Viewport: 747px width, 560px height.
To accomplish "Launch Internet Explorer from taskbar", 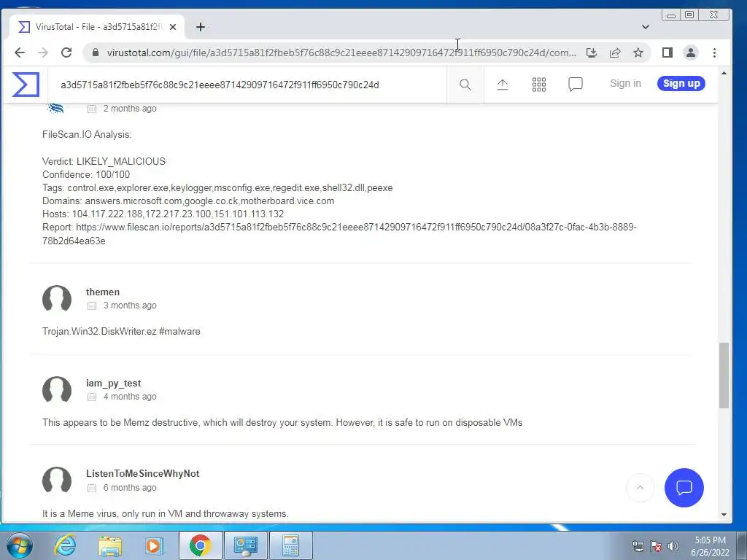I will pos(65,545).
